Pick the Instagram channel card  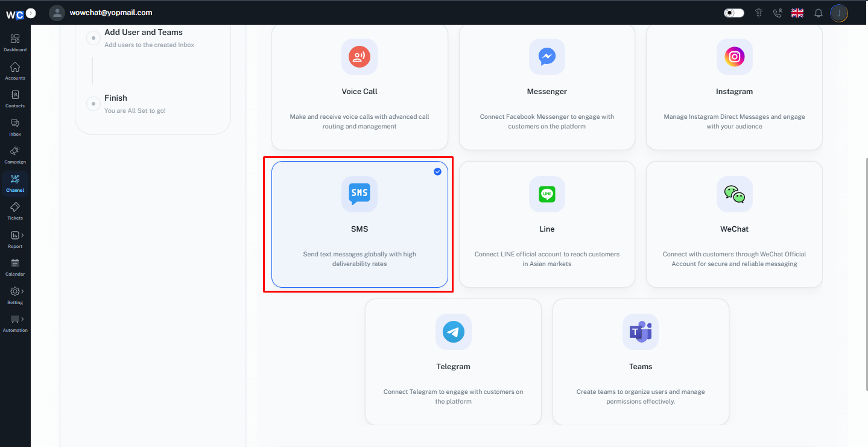coord(734,86)
